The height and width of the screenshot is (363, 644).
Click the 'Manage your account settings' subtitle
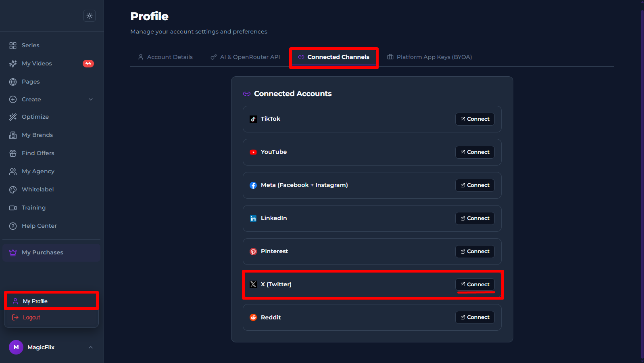[199, 31]
